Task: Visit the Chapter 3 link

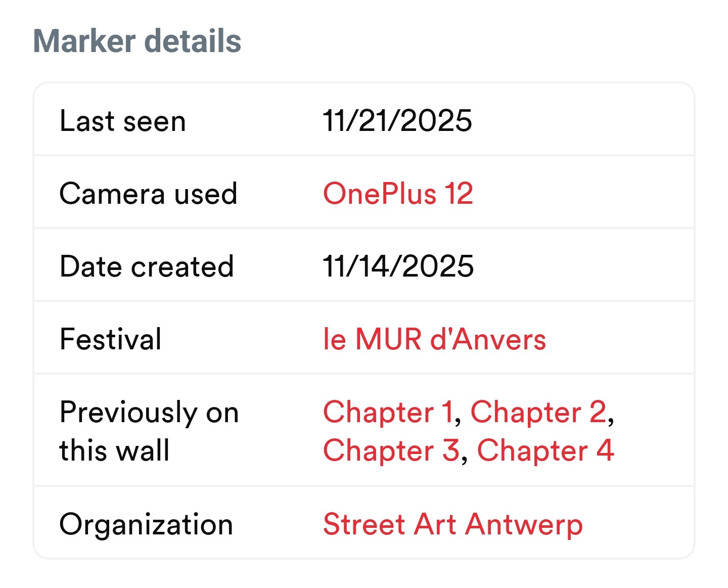Action: (391, 450)
